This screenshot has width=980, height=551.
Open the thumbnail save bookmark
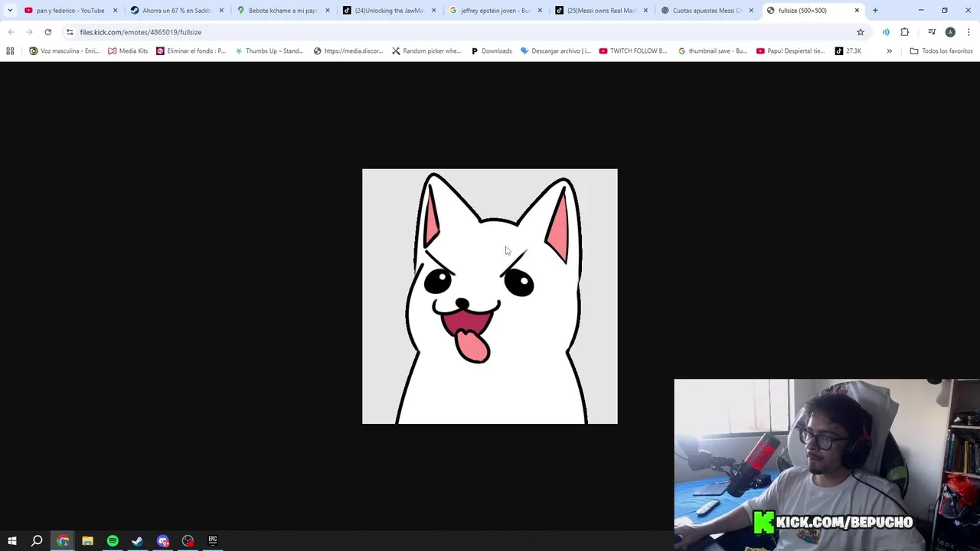(712, 51)
